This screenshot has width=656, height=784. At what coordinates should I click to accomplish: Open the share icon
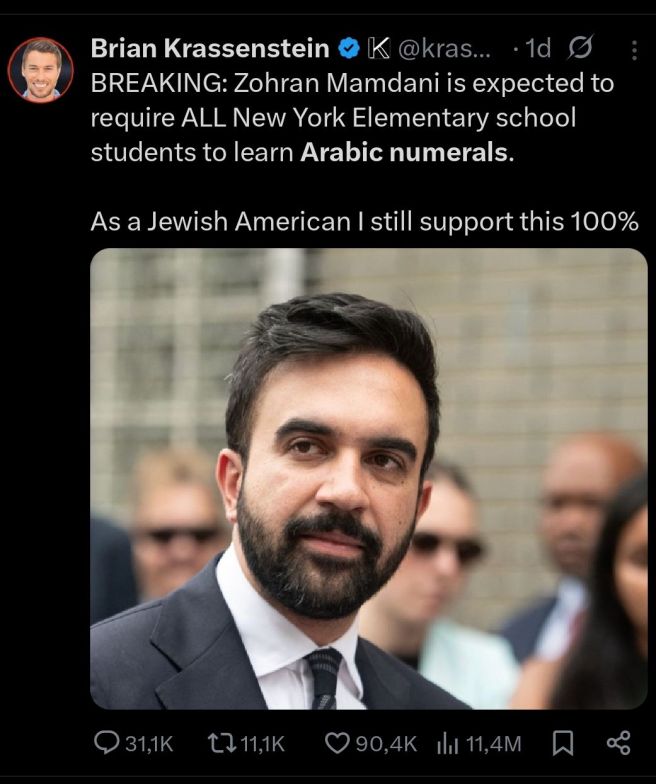click(x=618, y=743)
